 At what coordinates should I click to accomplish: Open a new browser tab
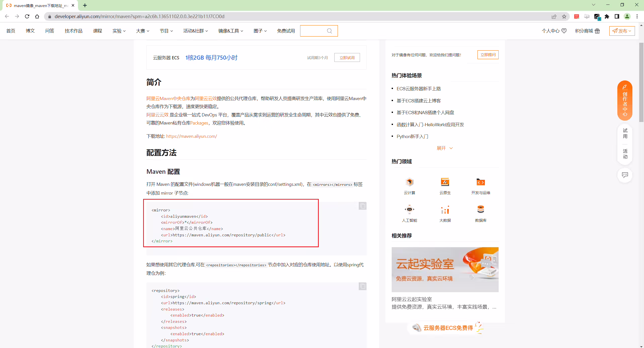85,5
